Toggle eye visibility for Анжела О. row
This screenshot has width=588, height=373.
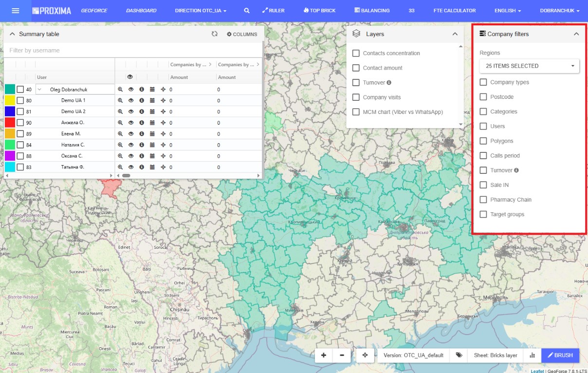(x=131, y=123)
